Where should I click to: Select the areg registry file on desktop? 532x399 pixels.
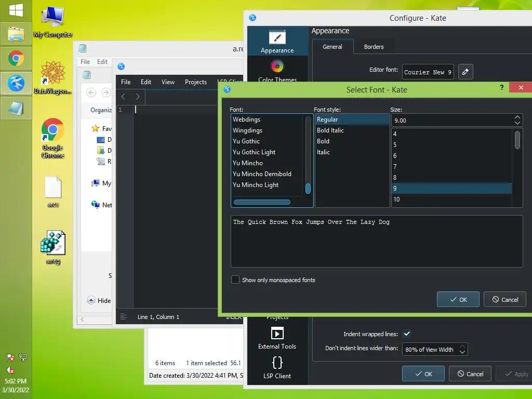point(52,247)
